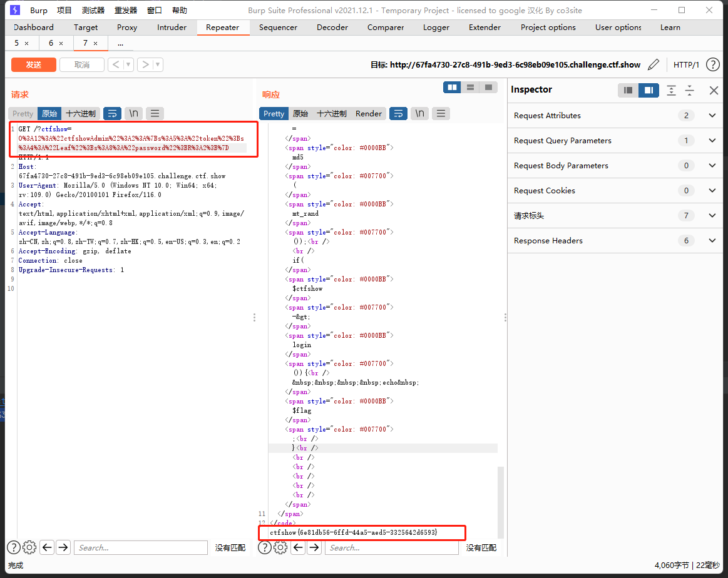
Task: Open response search settings gear
Action: [x=280, y=547]
